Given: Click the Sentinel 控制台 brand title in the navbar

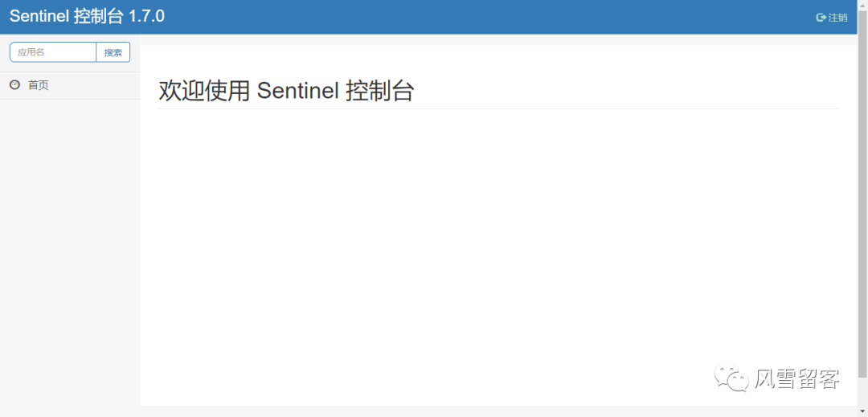Looking at the screenshot, I should pos(67,16).
